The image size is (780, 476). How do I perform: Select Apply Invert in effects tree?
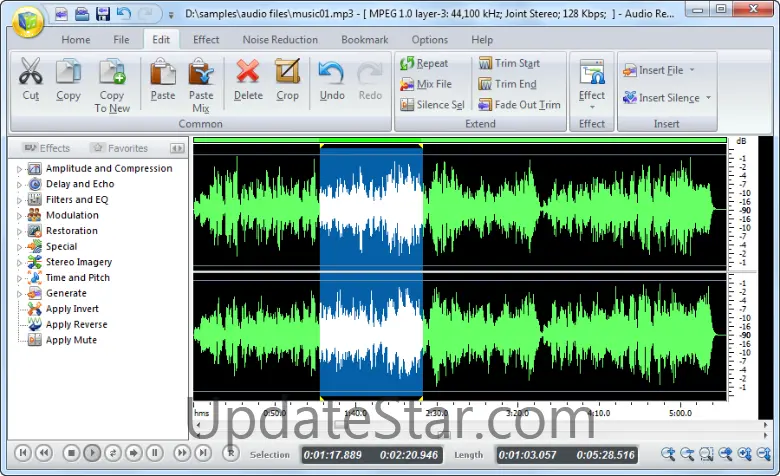[x=72, y=309]
